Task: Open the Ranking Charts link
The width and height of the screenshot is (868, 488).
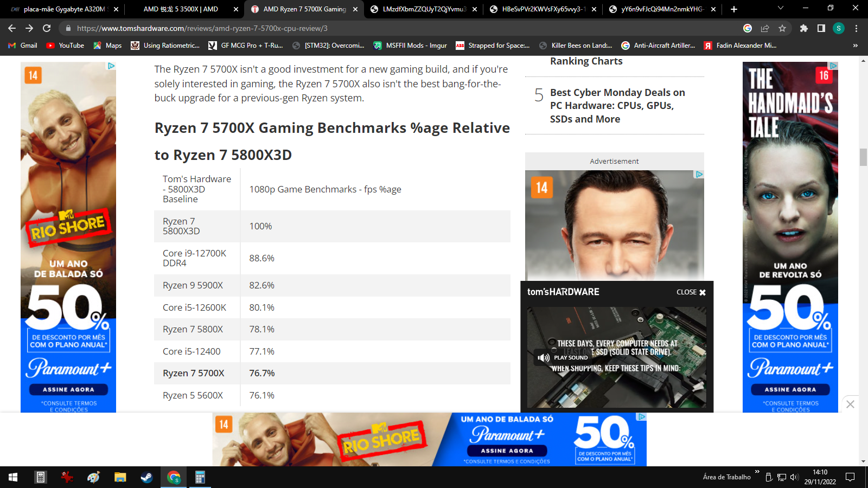Action: point(586,61)
